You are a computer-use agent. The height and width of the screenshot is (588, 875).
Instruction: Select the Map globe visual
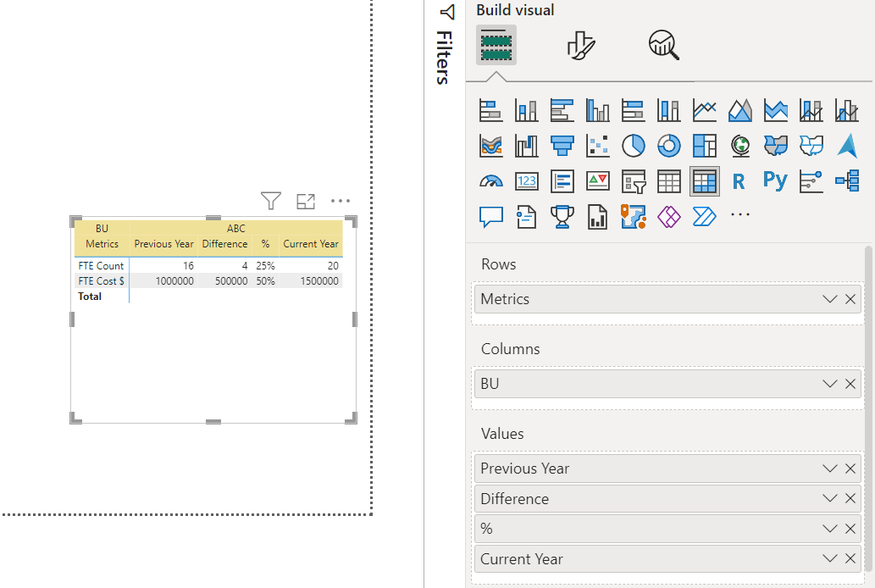740,146
